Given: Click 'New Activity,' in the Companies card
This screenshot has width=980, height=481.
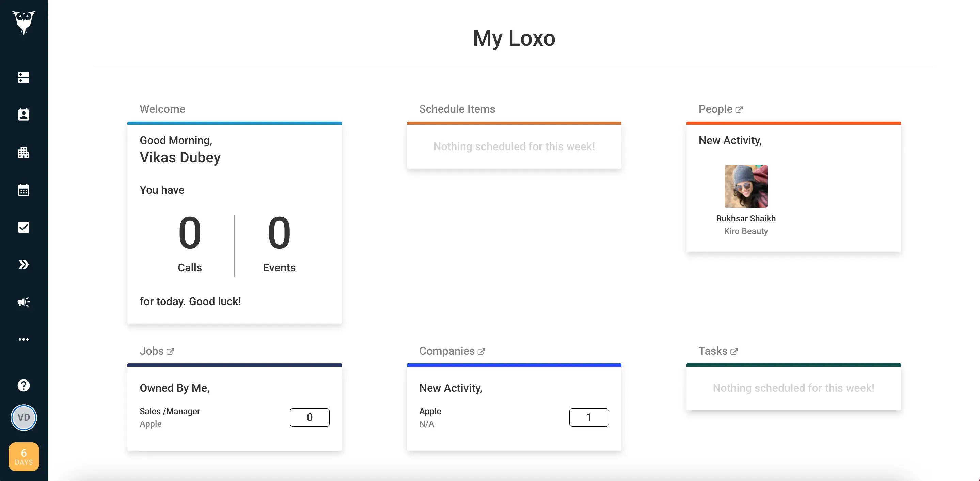Looking at the screenshot, I should [451, 388].
